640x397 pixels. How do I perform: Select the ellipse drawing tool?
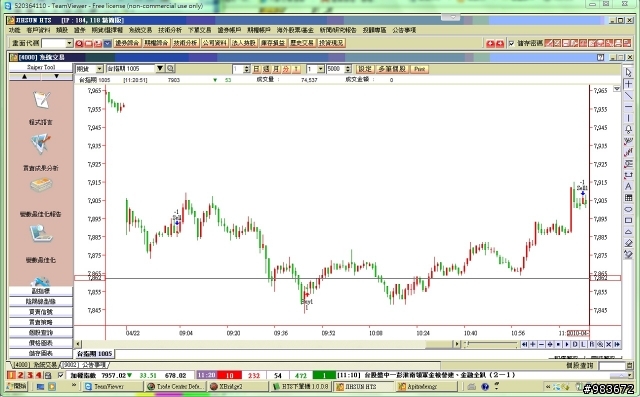click(x=628, y=209)
